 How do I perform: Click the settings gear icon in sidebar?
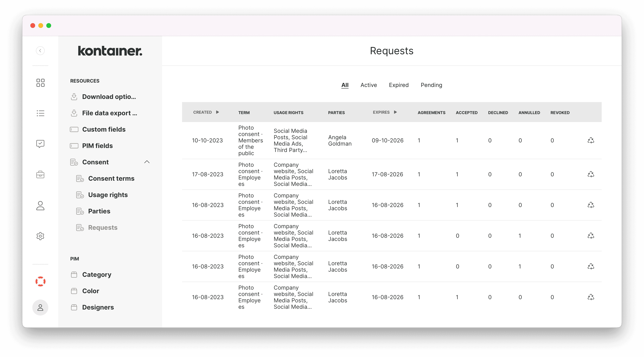pos(41,236)
